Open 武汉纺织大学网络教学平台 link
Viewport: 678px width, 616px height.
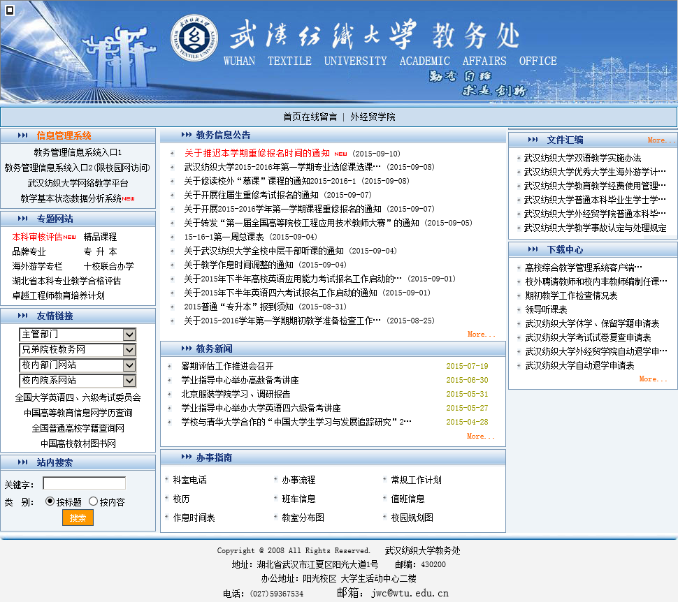pyautogui.click(x=78, y=183)
